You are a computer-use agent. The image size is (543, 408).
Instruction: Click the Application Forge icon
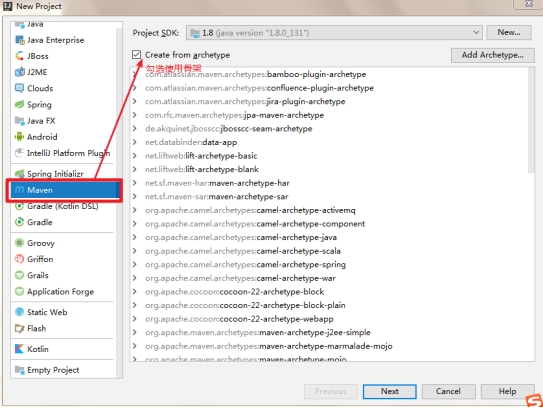click(x=19, y=292)
